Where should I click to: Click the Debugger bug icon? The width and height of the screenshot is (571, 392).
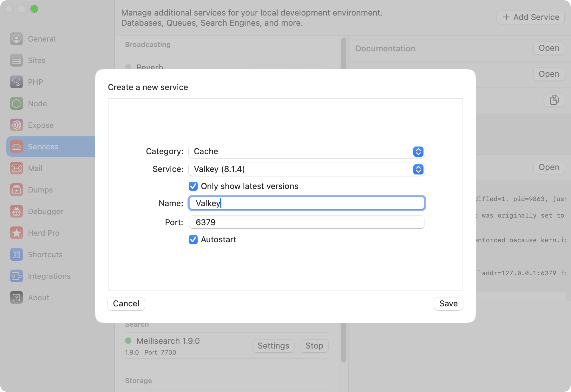click(x=16, y=211)
